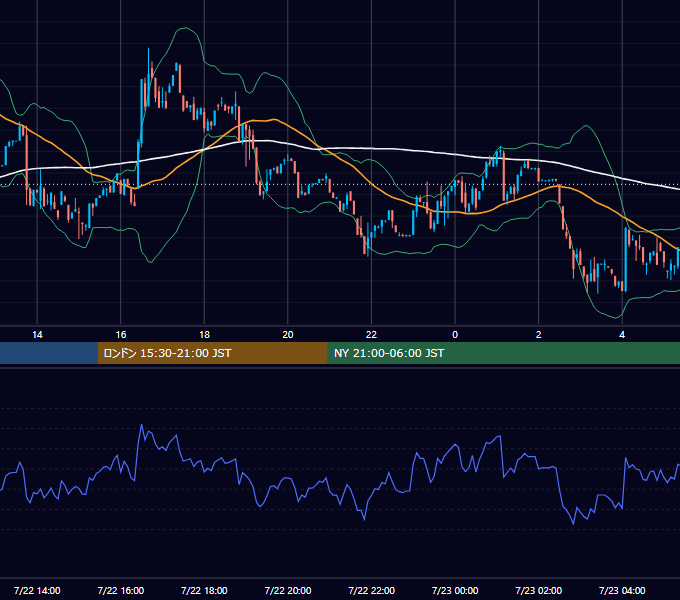Click the 7/22 16:00 time label
The image size is (680, 600).
click(121, 590)
